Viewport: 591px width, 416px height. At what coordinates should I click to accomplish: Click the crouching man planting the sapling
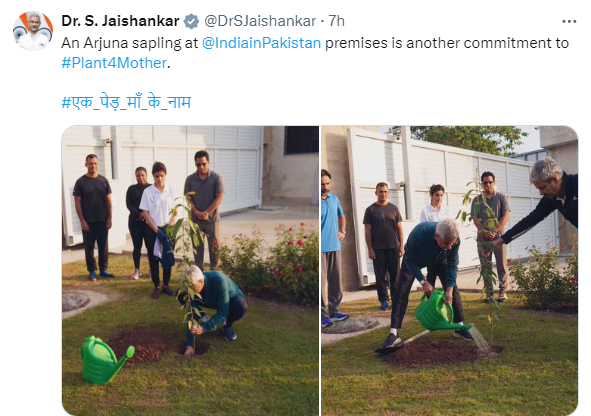[212, 309]
